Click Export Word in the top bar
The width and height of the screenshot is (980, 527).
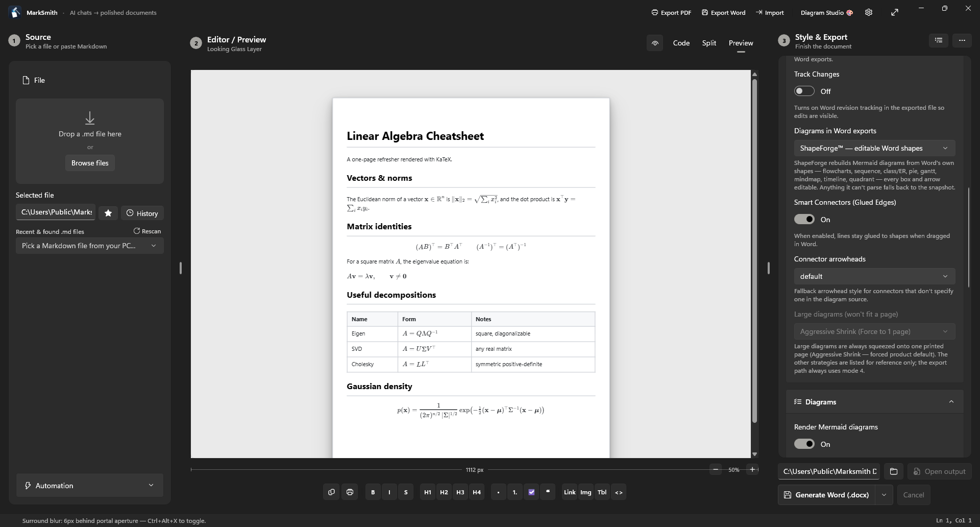(x=723, y=12)
